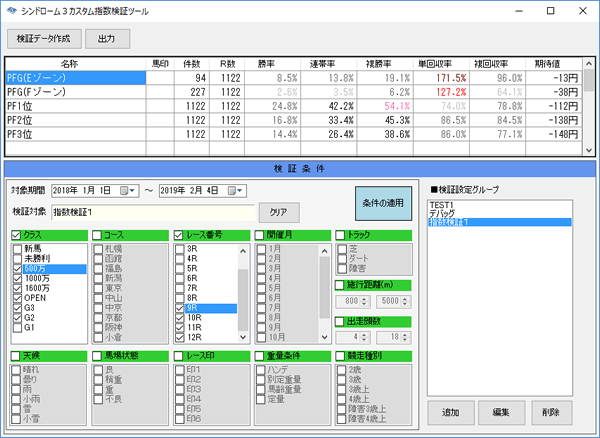
Task: Click the 出走頭数 maximum 18 stepper
Action: [x=405, y=338]
